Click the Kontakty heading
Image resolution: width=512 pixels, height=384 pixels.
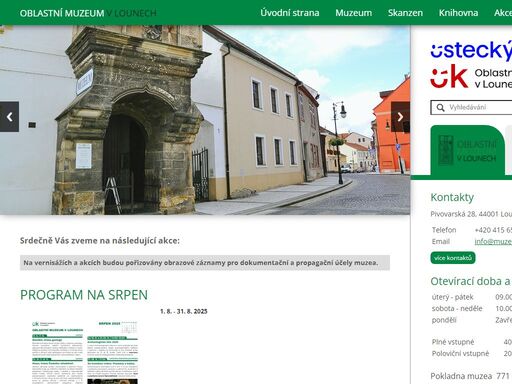452,197
